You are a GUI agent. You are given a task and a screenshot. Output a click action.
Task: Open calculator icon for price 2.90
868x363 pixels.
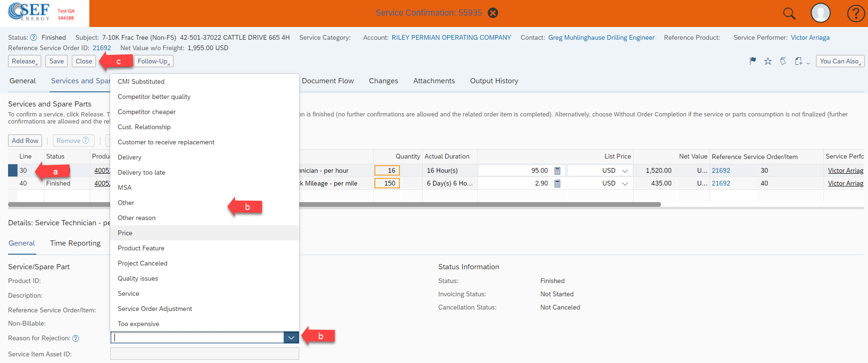click(557, 184)
